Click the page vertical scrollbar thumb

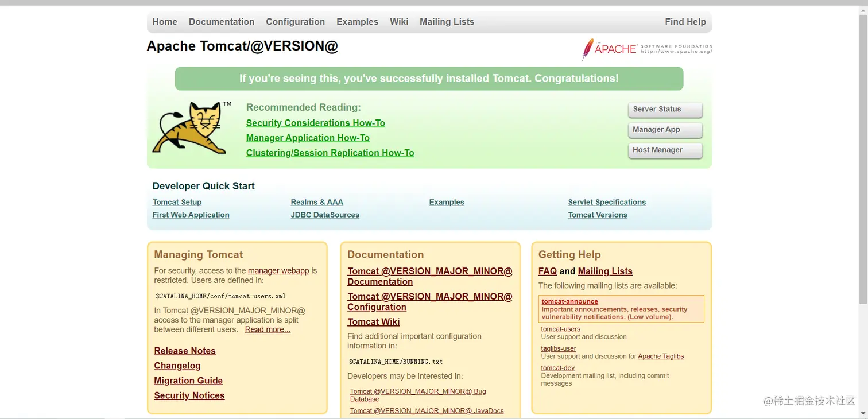pos(863,160)
